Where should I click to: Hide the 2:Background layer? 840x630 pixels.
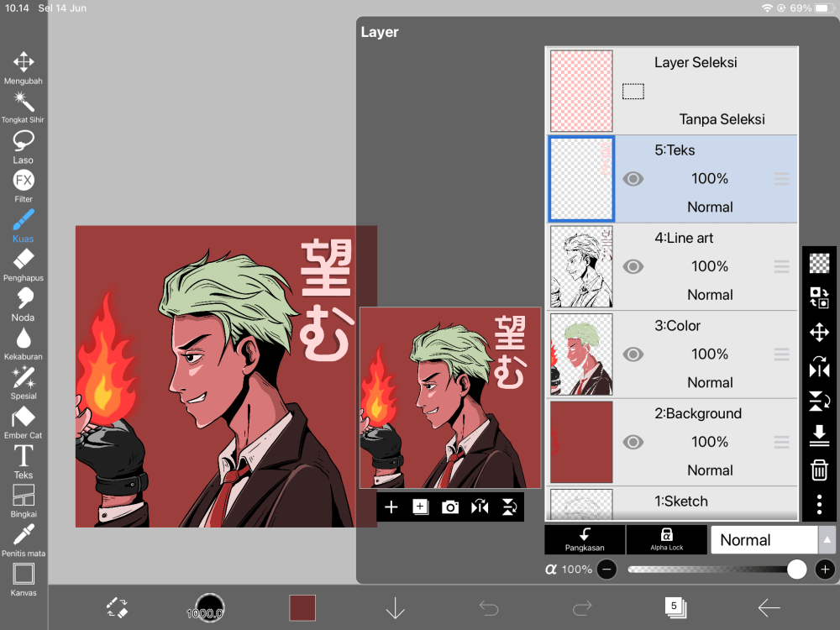point(633,443)
